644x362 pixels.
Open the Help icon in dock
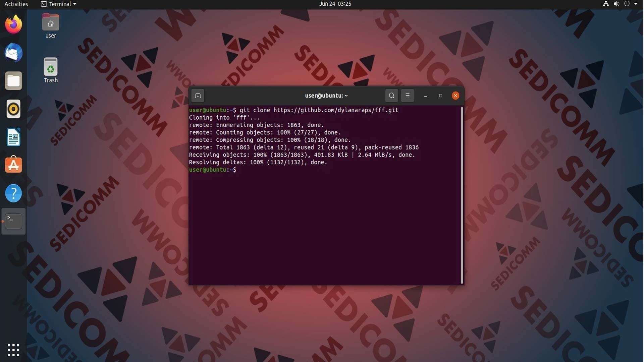pos(13,193)
